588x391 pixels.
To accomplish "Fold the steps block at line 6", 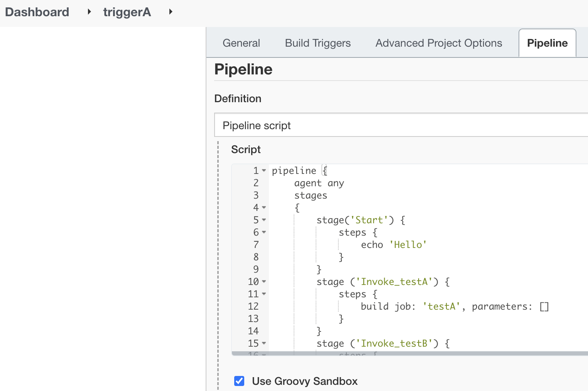I will pyautogui.click(x=264, y=232).
